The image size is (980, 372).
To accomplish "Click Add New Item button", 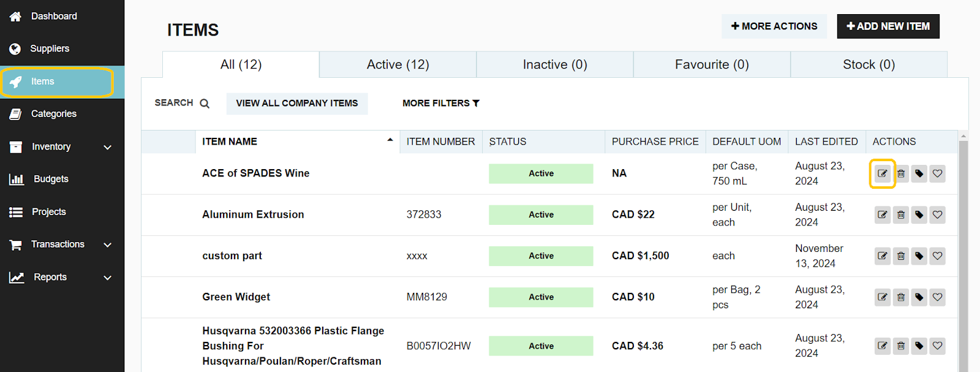I will [x=888, y=26].
